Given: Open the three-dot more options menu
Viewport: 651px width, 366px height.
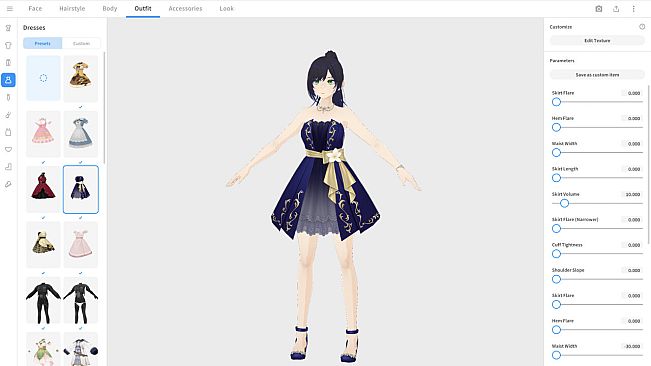Looking at the screenshot, I should pyautogui.click(x=634, y=9).
